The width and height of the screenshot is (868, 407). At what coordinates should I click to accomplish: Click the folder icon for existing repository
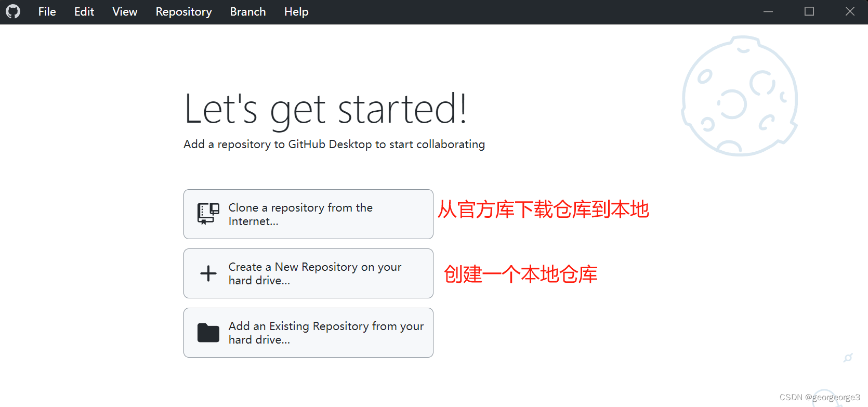208,333
